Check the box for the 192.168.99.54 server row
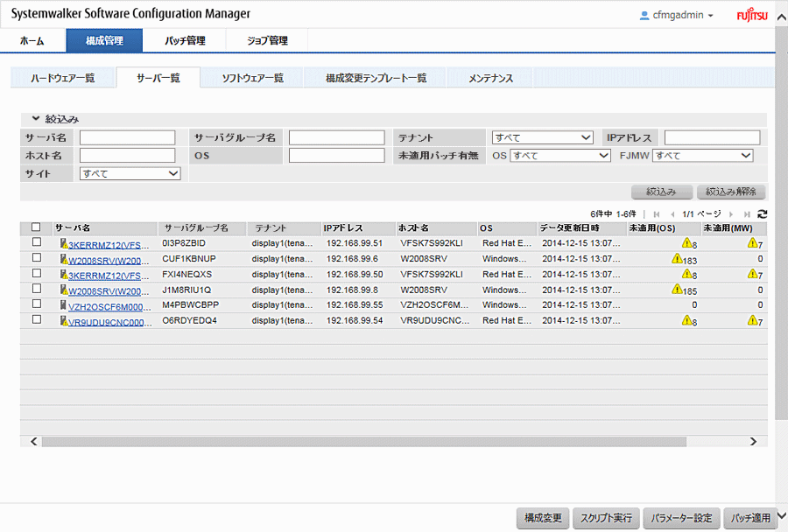This screenshot has width=788, height=532. tap(37, 319)
